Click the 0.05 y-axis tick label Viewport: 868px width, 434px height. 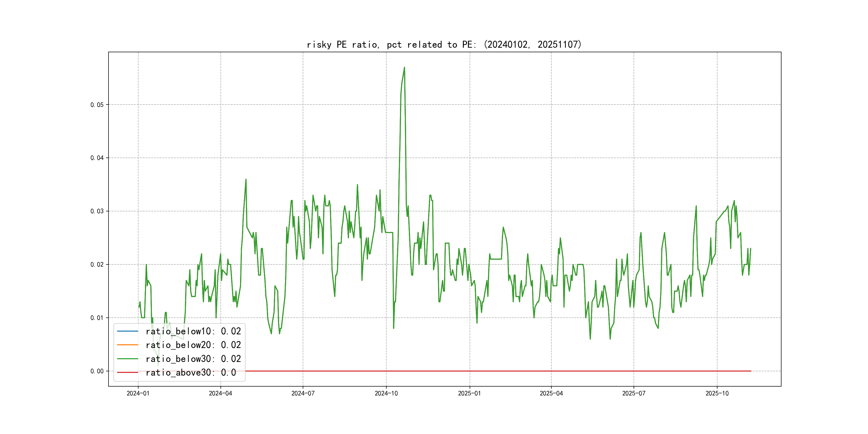coord(97,105)
